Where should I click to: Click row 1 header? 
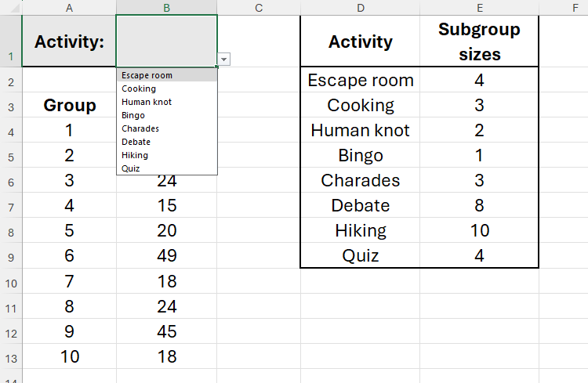coord(10,41)
